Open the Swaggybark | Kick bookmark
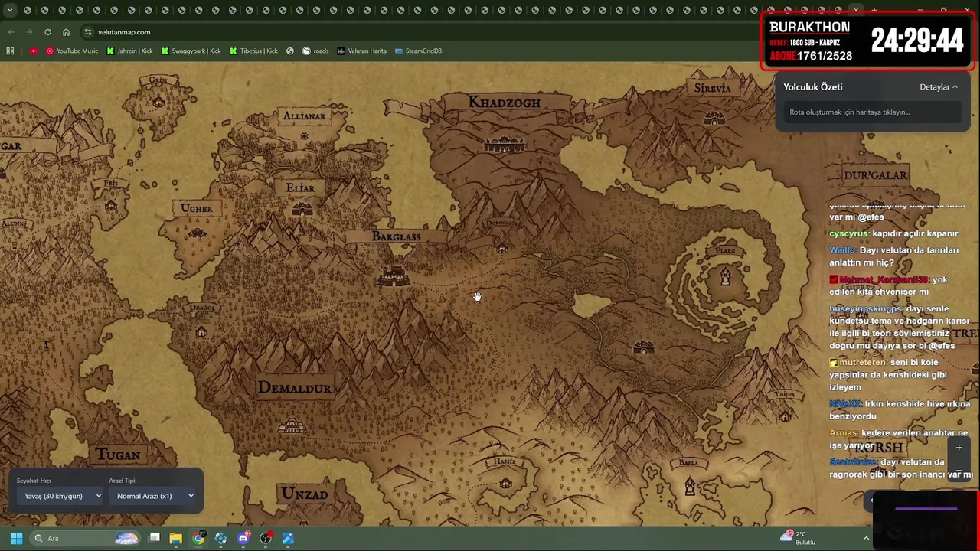This screenshot has height=551, width=980. coord(191,51)
